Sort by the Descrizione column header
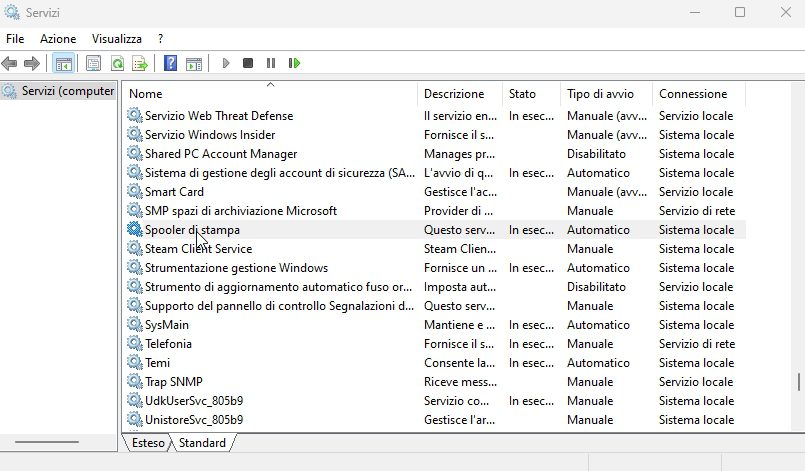Image resolution: width=805 pixels, height=471 pixels. click(460, 93)
